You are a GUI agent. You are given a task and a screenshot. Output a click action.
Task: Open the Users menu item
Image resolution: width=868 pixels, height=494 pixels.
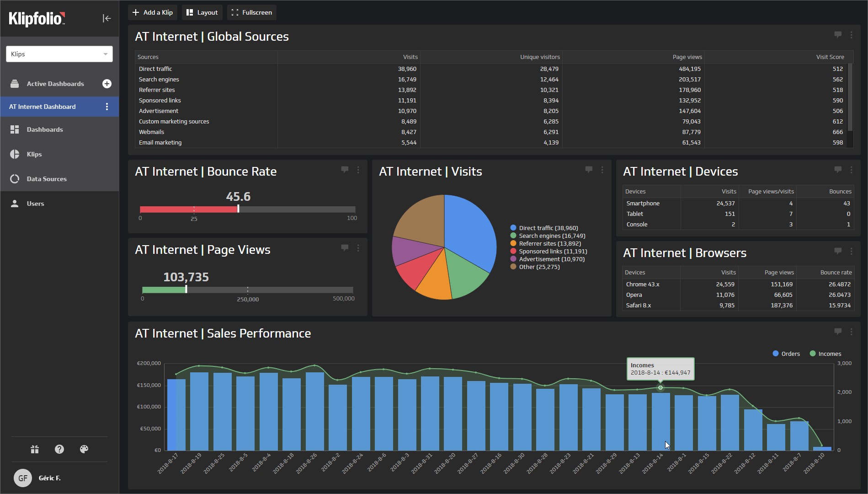click(59, 204)
